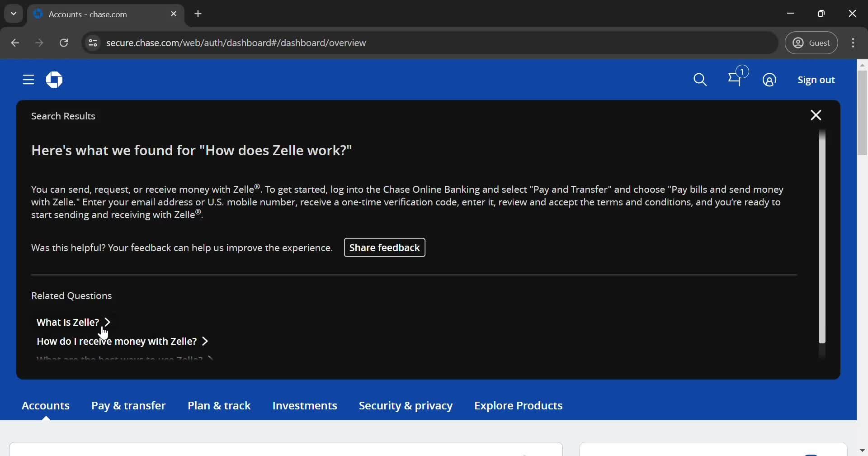The image size is (868, 456).
Task: View site information icon in address bar
Action: coord(93,43)
